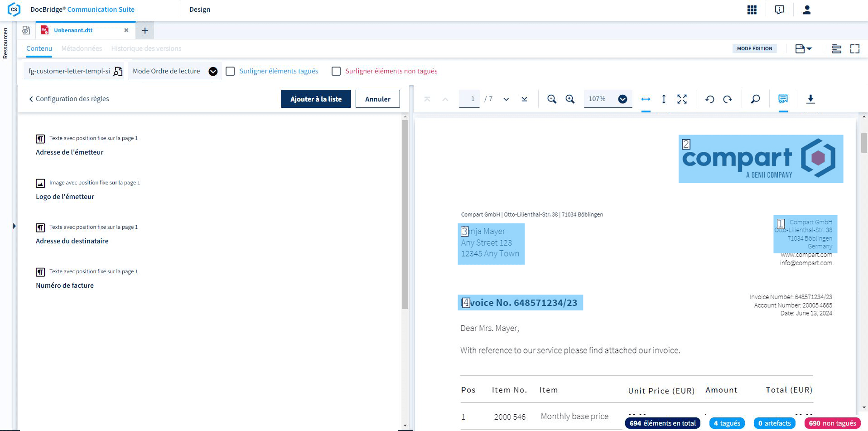
Task: Browse for the fg-customer-letter template file
Action: [118, 71]
